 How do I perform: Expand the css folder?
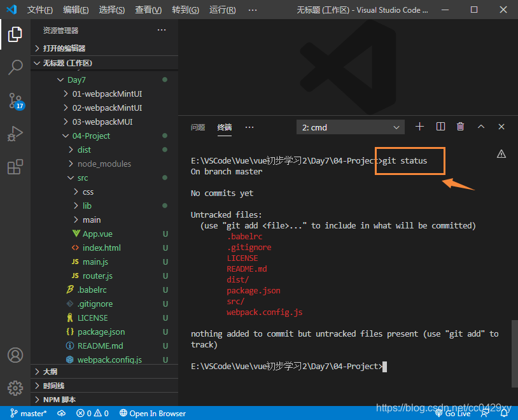[x=104, y=192]
